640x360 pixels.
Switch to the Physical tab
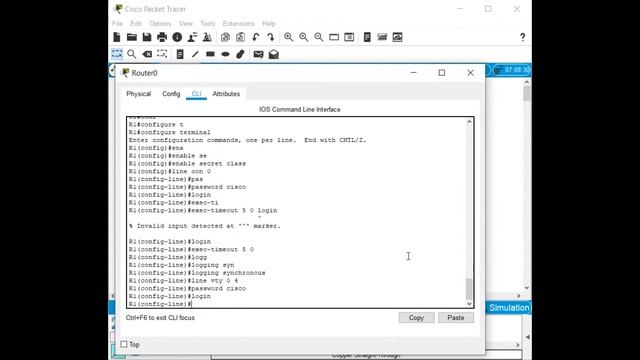tap(138, 93)
